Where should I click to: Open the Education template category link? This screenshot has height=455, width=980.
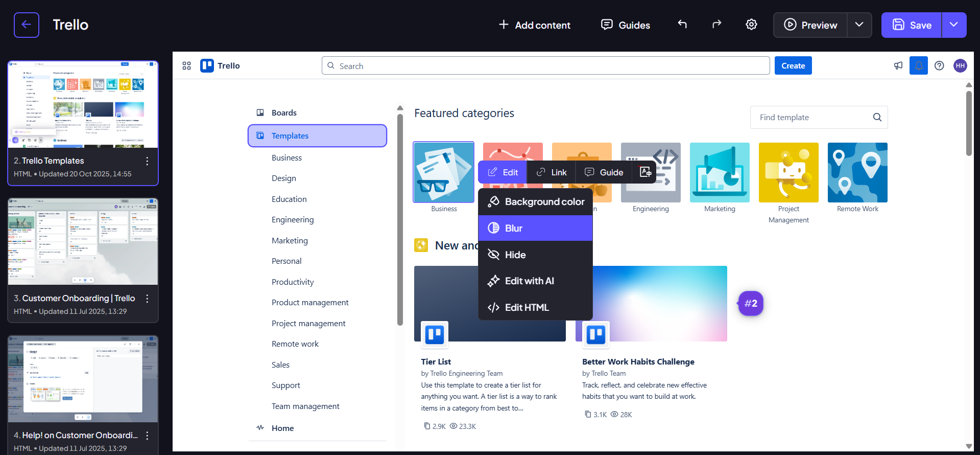pos(289,199)
